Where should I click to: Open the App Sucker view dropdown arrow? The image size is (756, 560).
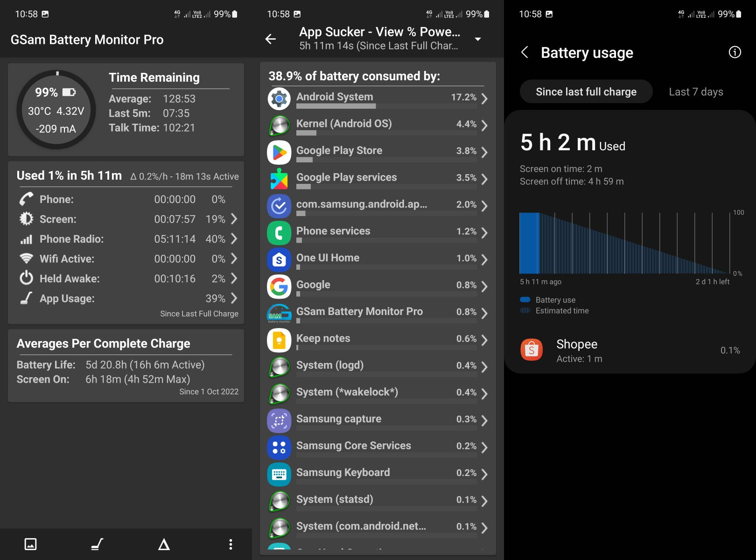click(478, 39)
